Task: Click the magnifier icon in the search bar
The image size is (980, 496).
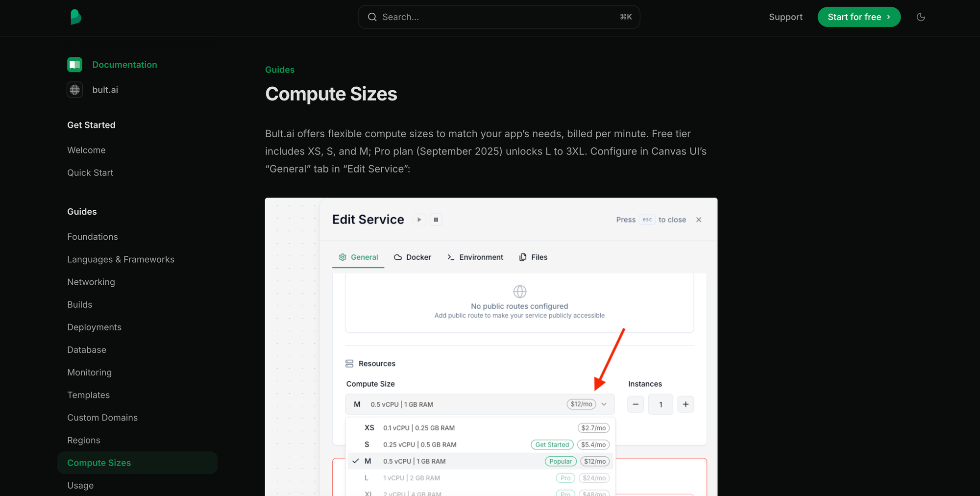Action: coord(372,17)
